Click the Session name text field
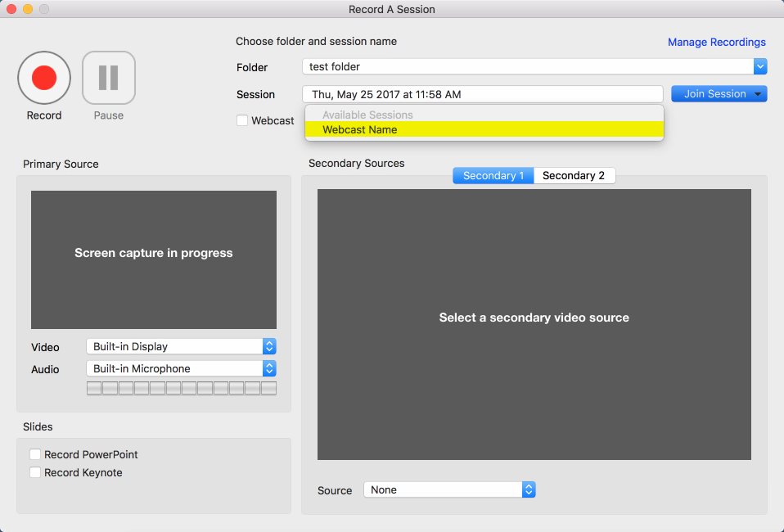Screen dimensions: 784x532 (x=482, y=94)
